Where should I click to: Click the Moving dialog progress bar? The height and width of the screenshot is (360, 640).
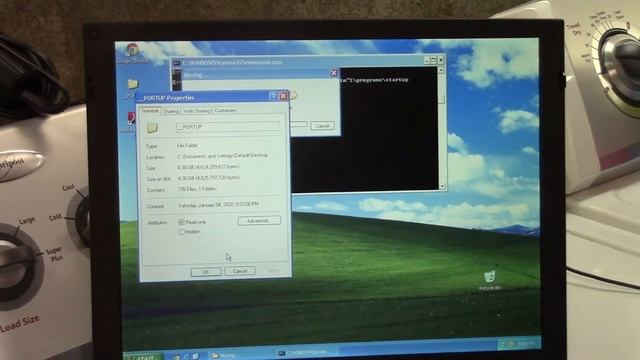tap(298, 124)
